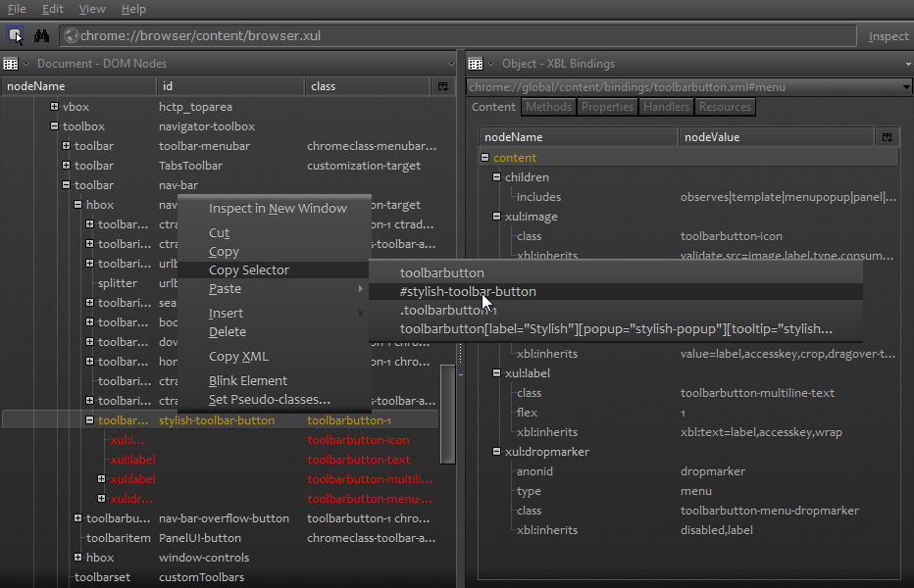
Task: Open the nodeName column picker in DOM panel
Action: click(442, 86)
